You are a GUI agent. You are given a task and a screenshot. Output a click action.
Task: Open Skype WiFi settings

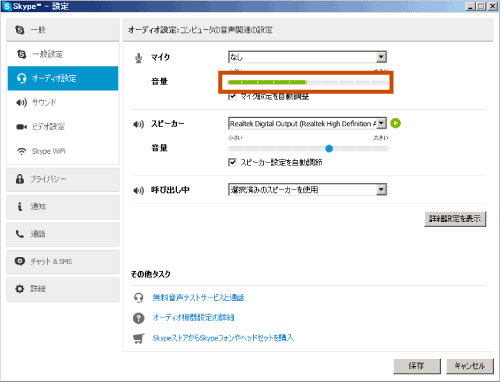tap(63, 151)
